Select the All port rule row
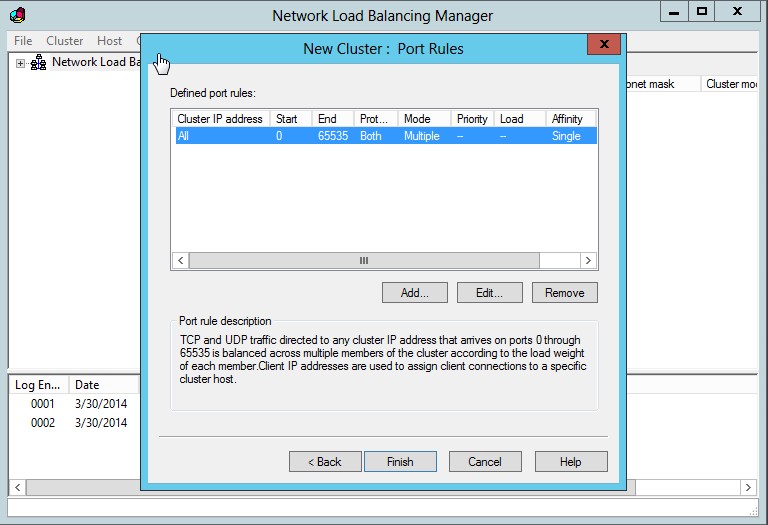This screenshot has height=525, width=768. tap(383, 136)
